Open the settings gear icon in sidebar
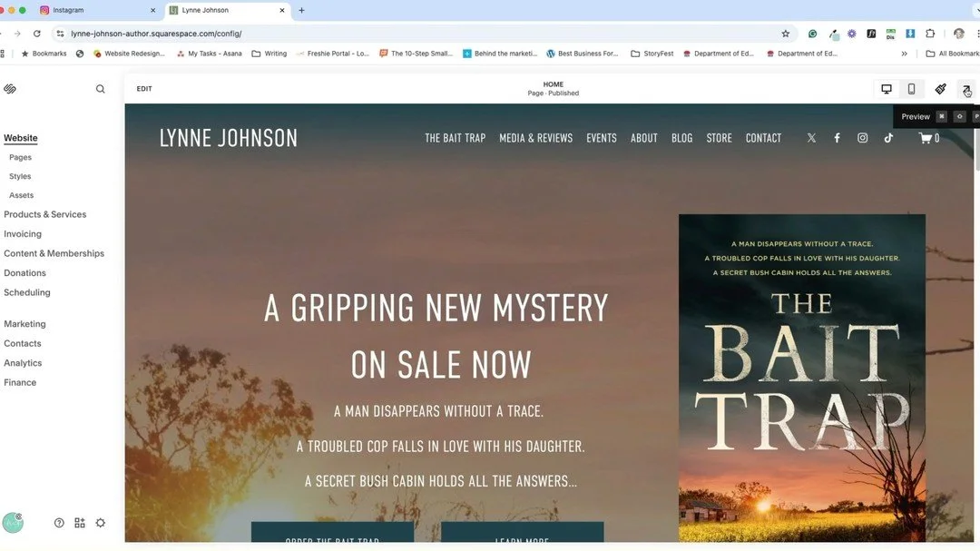Image resolution: width=980 pixels, height=551 pixels. [100, 523]
